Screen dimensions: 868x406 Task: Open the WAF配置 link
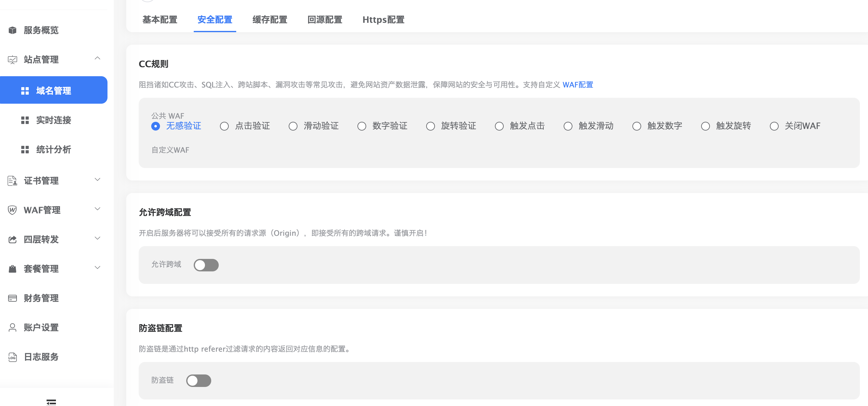point(577,85)
